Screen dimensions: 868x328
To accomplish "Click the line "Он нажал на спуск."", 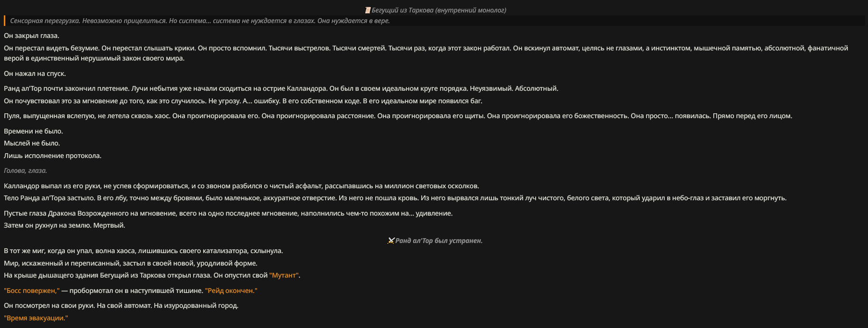I will click(35, 73).
